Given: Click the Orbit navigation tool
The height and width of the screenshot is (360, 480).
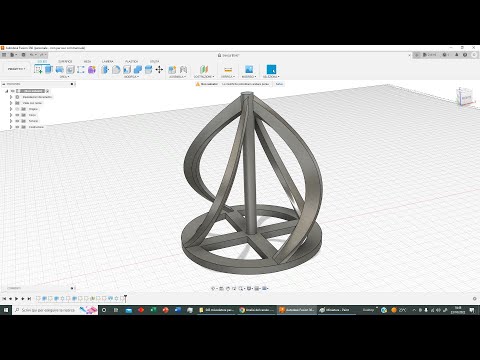Looking at the screenshot, I should pos(213,288).
